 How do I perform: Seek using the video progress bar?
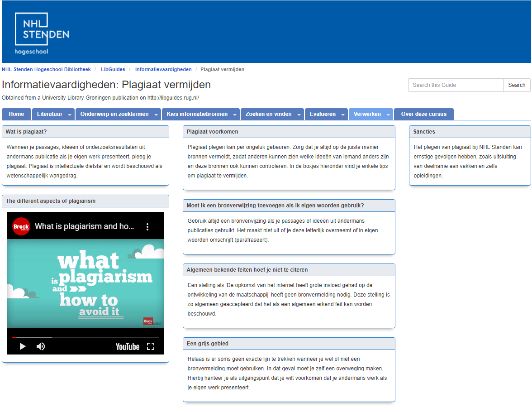pos(85,337)
